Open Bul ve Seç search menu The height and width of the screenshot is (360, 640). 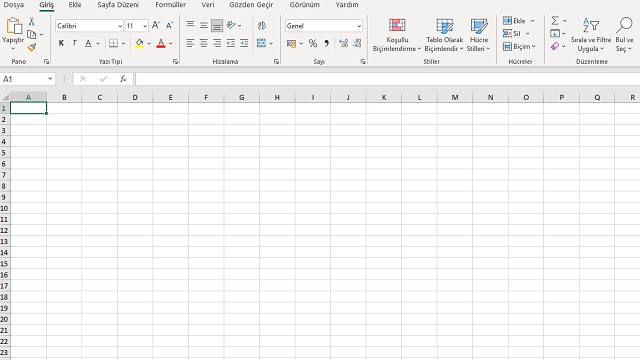tap(624, 36)
